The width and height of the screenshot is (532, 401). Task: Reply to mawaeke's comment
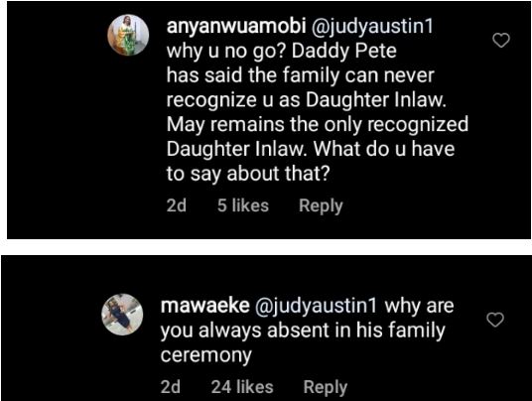point(325,388)
